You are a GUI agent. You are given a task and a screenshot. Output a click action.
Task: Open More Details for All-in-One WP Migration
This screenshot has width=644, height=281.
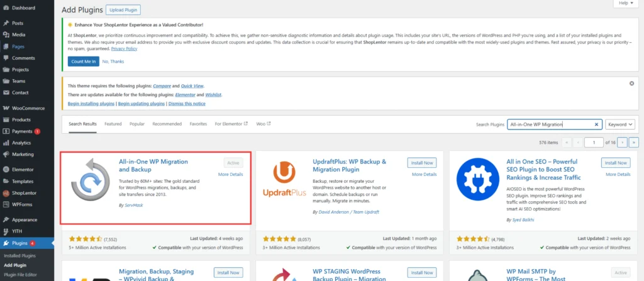pos(230,174)
